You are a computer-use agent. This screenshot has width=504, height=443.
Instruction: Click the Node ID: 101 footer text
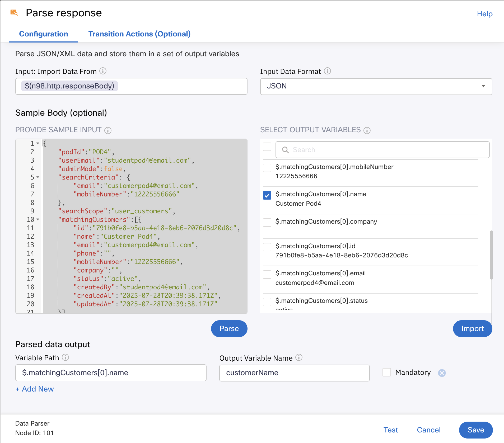point(35,433)
